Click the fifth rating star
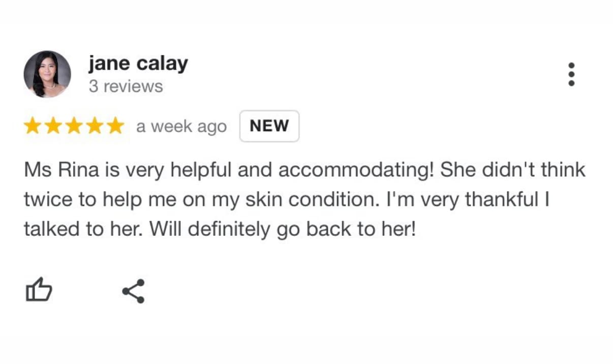The image size is (613, 364). click(115, 126)
